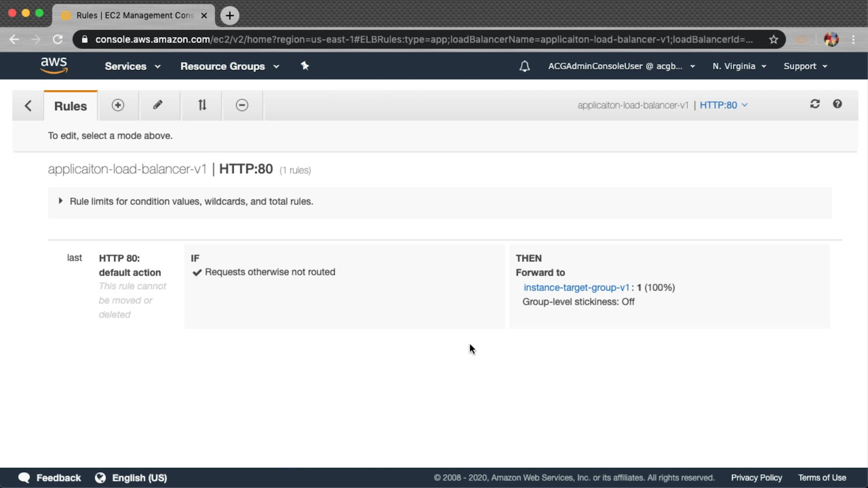Open the HTTP:80 listener dropdown
The image size is (868, 488).
point(723,105)
